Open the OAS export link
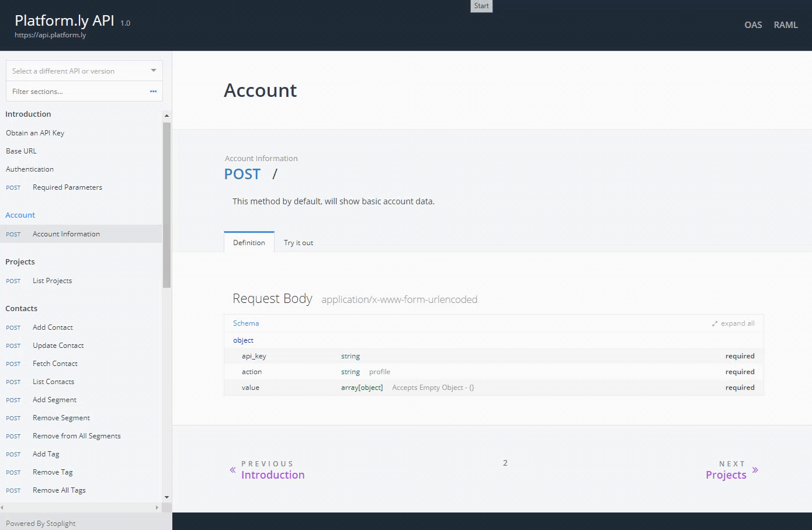The height and width of the screenshot is (530, 812). click(x=753, y=25)
